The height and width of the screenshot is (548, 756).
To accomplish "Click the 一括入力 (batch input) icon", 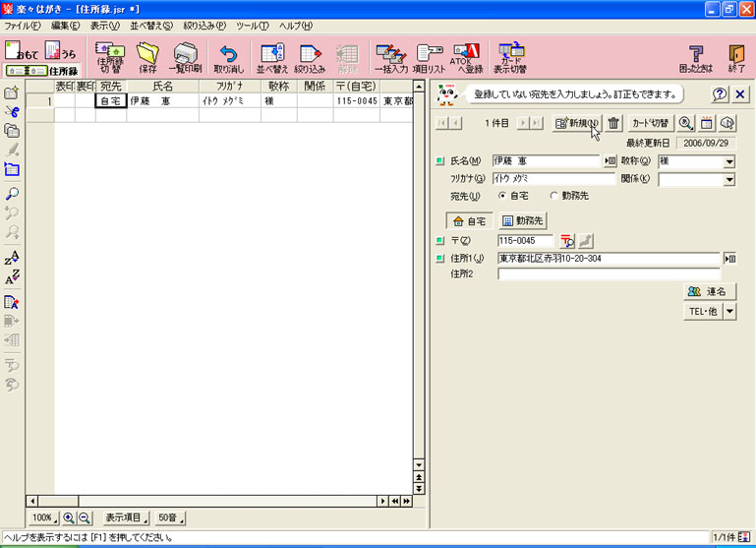I will point(390,58).
